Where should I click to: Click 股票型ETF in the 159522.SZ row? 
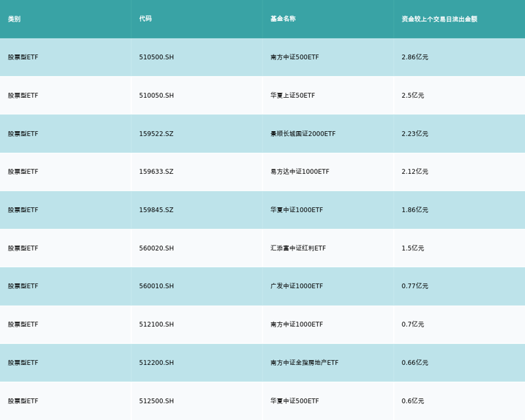coord(23,134)
